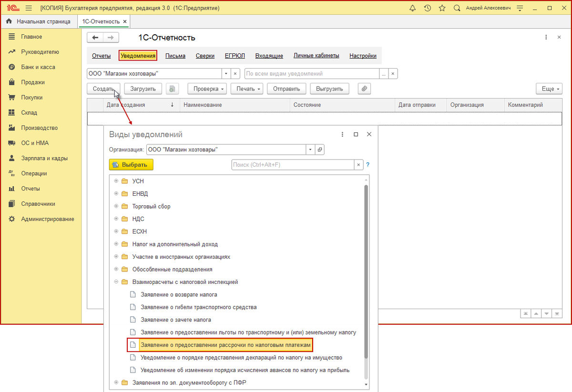Open the three-dot menu of the 1С-Отчетность form

(x=546, y=37)
